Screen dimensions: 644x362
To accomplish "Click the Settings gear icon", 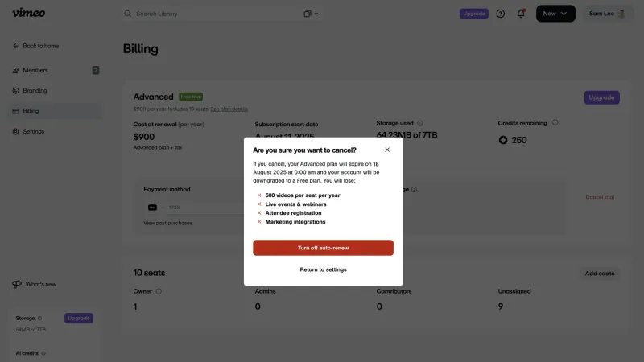I will (15, 131).
